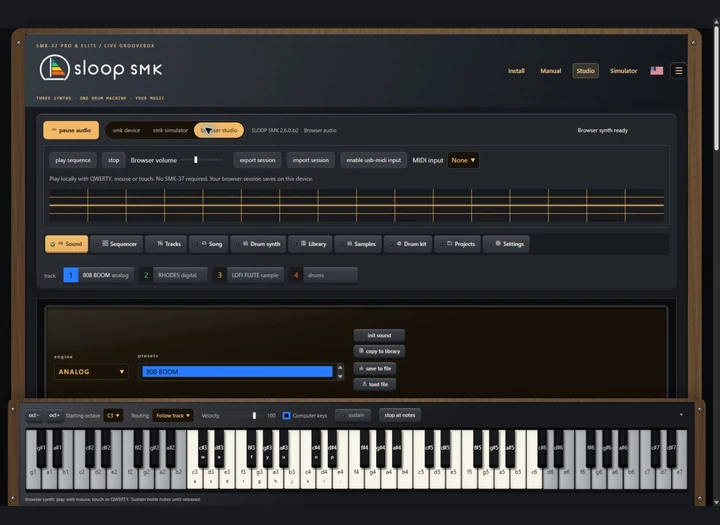
Task: Open the Install page
Action: (516, 71)
